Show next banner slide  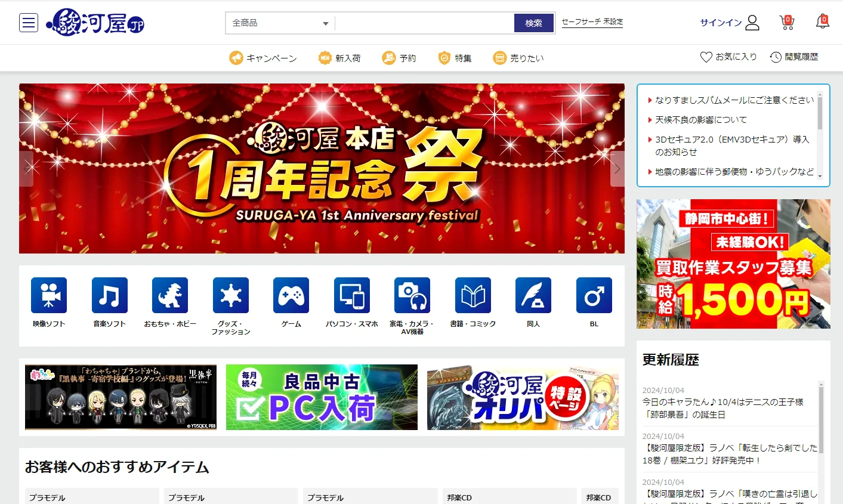pyautogui.click(x=617, y=169)
